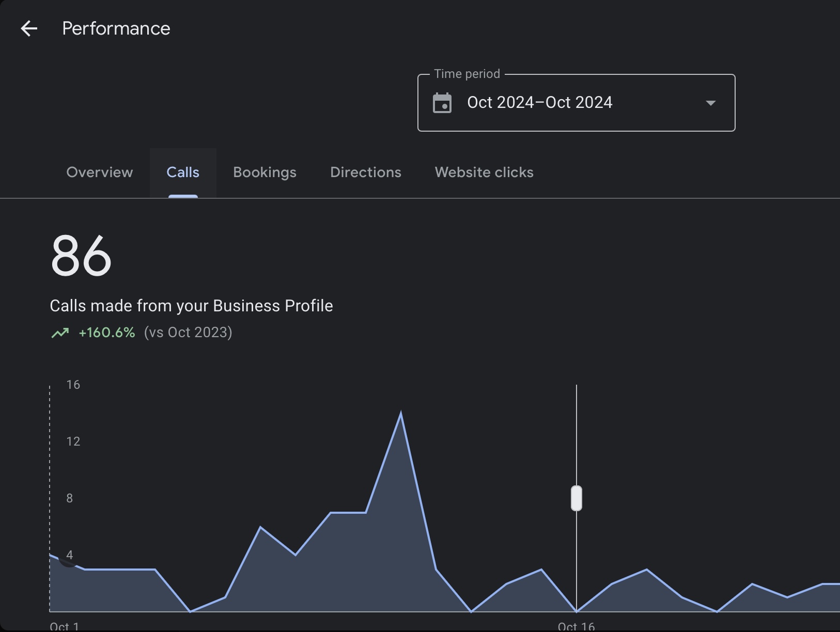Open the Directions tab
The image size is (840, 632).
366,172
